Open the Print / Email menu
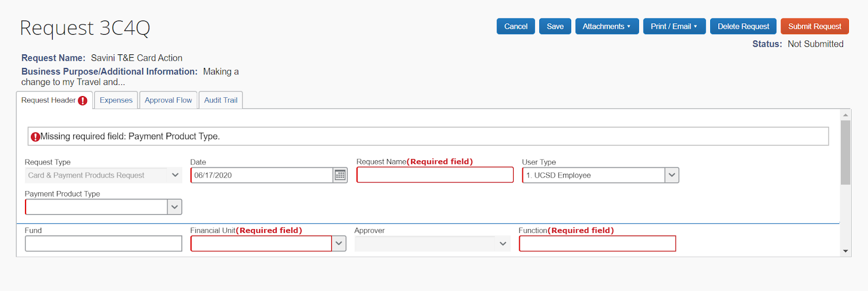The width and height of the screenshot is (868, 291). 674,26
